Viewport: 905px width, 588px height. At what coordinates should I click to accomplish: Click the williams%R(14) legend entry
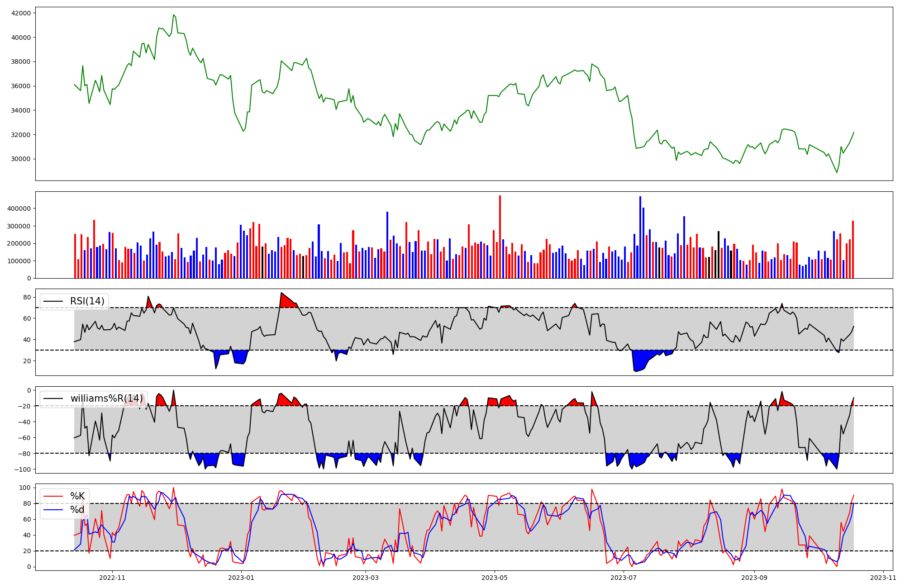pyautogui.click(x=106, y=398)
